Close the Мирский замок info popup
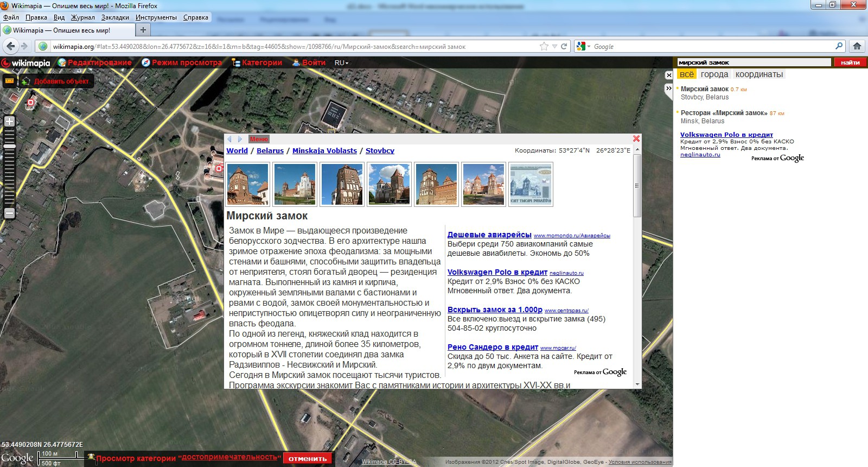The height and width of the screenshot is (467, 868). 636,138
